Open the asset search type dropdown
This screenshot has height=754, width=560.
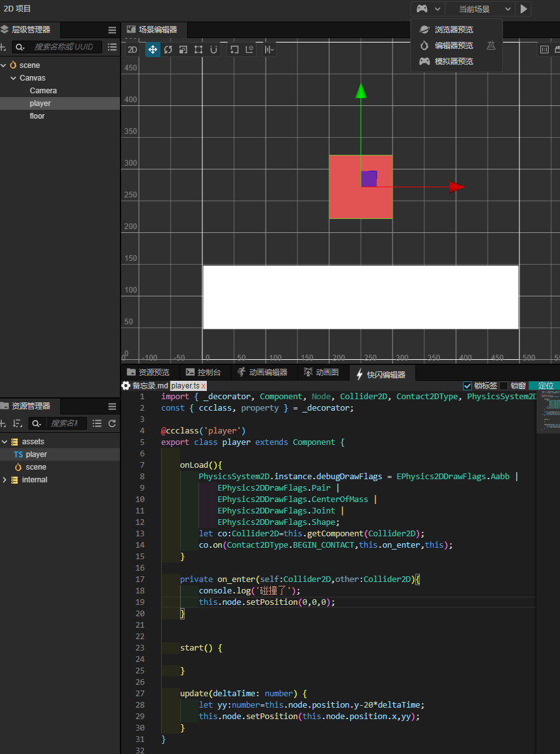[37, 423]
